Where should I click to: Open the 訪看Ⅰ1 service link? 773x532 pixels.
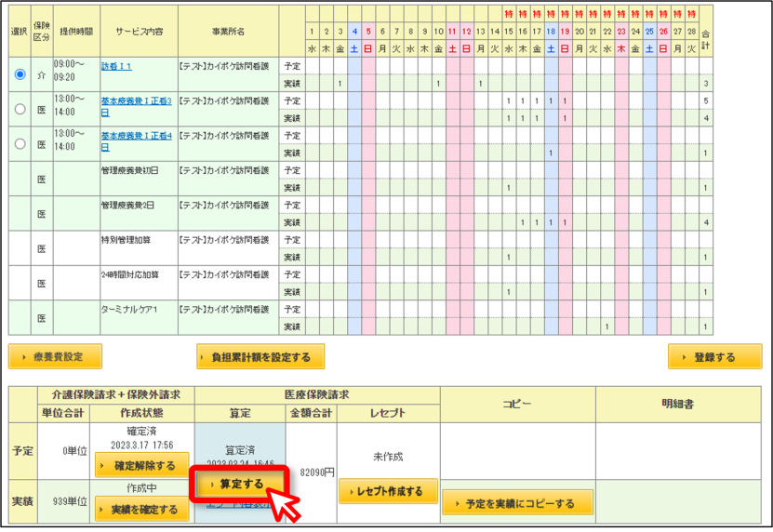click(116, 66)
